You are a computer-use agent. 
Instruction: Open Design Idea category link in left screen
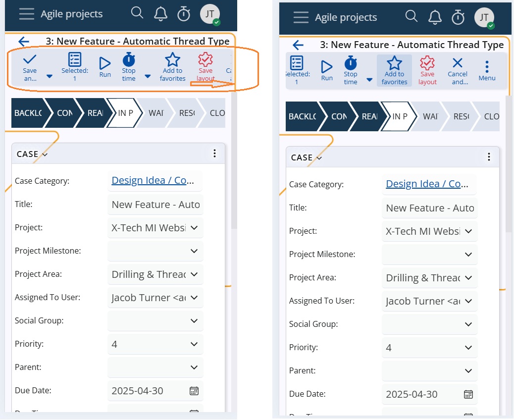click(153, 180)
